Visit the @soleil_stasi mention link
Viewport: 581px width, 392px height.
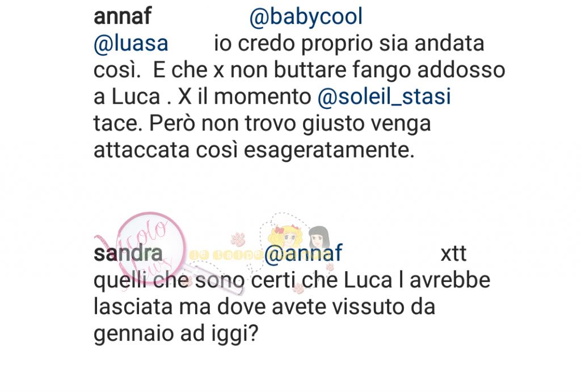click(384, 97)
